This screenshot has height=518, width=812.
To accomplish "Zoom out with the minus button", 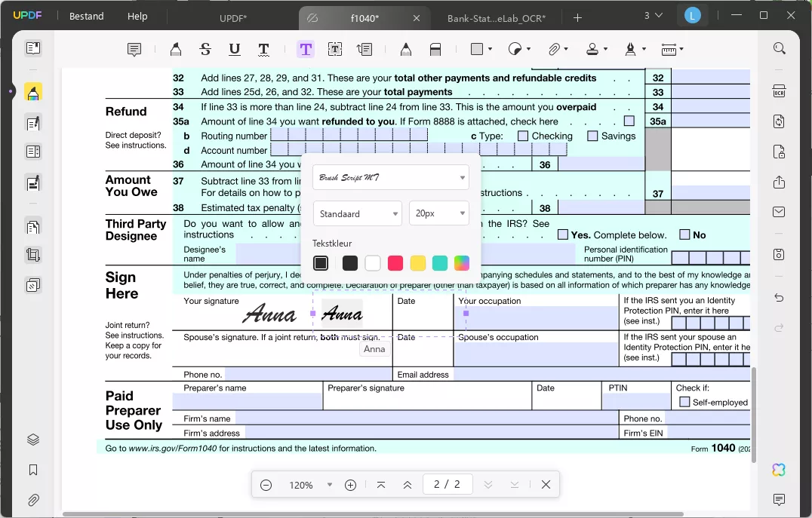I will (266, 485).
